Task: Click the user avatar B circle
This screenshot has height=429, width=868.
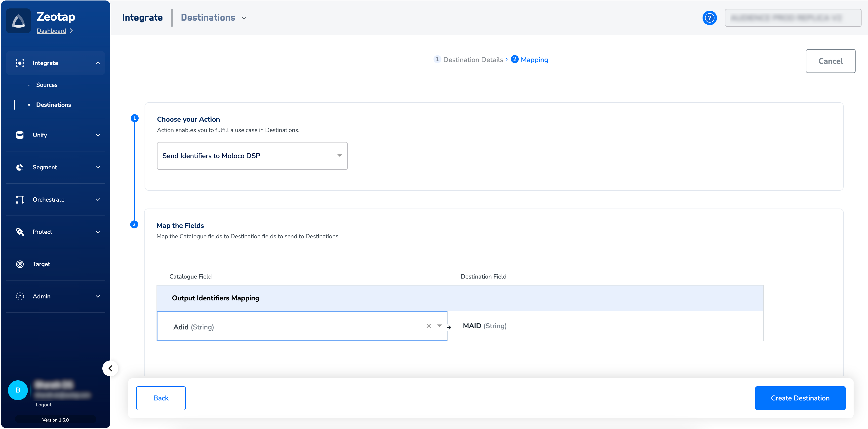Action: [x=18, y=390]
